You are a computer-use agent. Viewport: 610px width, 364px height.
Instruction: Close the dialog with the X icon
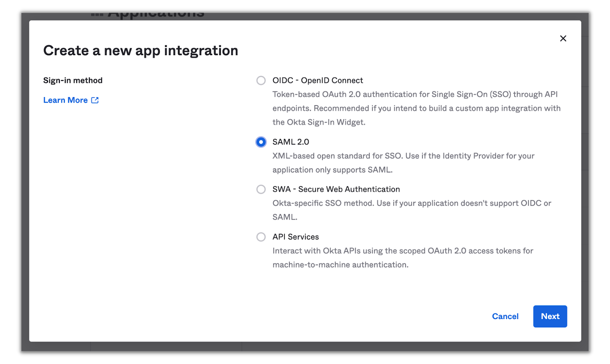click(x=563, y=38)
